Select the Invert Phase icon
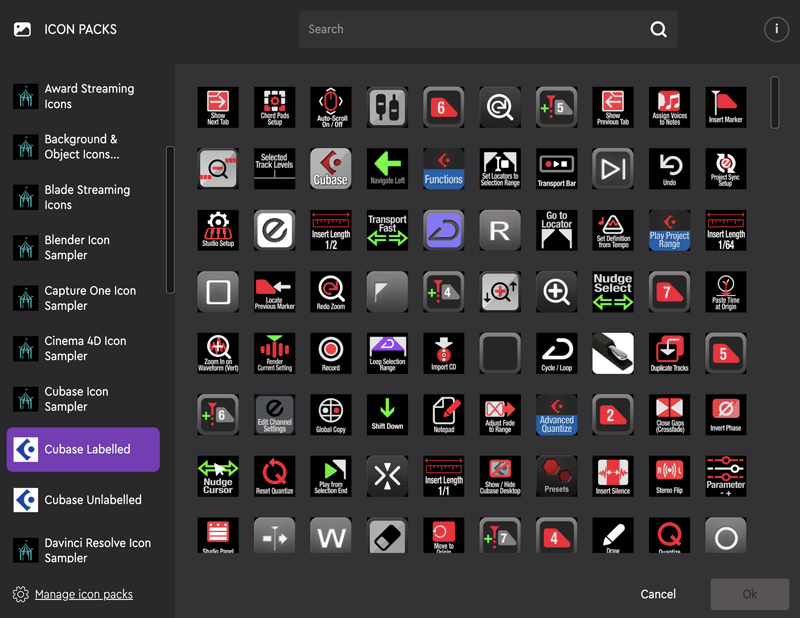The height and width of the screenshot is (618, 800). [x=726, y=414]
